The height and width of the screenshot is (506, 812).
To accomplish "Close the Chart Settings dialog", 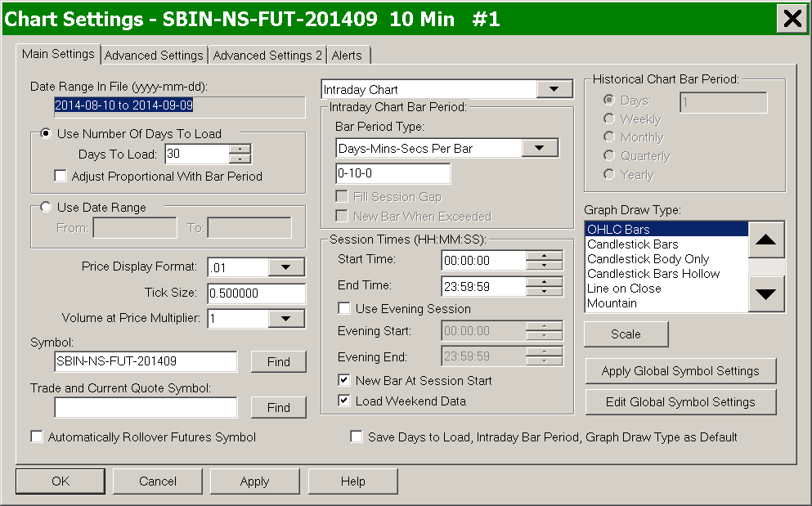I will [792, 20].
